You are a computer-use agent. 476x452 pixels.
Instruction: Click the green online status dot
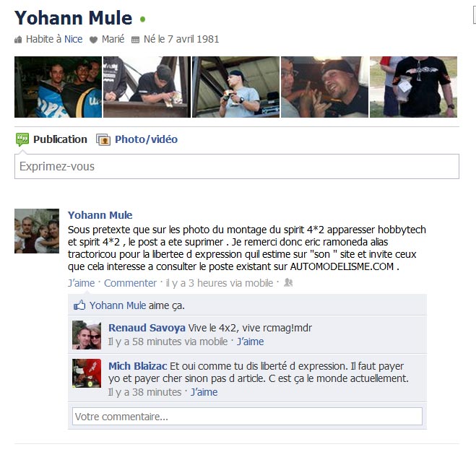(143, 19)
